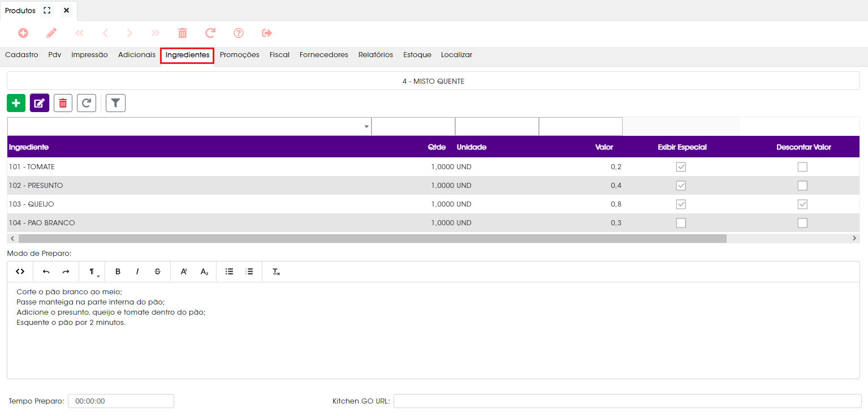
Task: Select the 103 - QUEIJO row
Action: point(434,204)
